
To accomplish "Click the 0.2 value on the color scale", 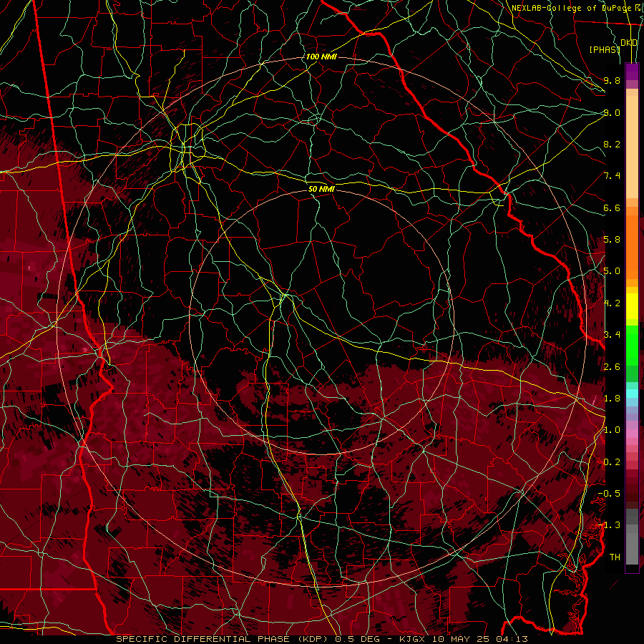I will tap(612, 462).
